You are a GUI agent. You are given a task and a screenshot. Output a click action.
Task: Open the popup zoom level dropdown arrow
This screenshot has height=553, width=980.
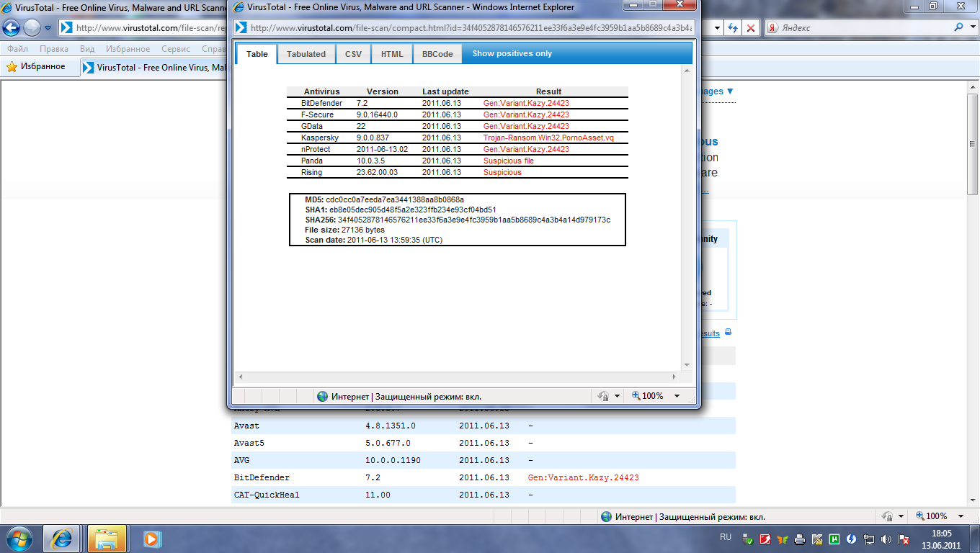677,396
